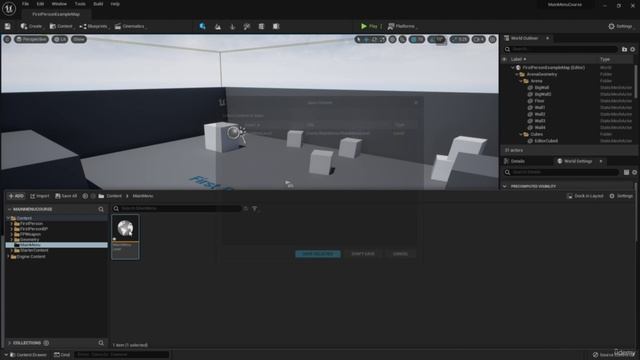This screenshot has width=640, height=360.
Task: Open the Platforms dropdown
Action: pos(402,26)
